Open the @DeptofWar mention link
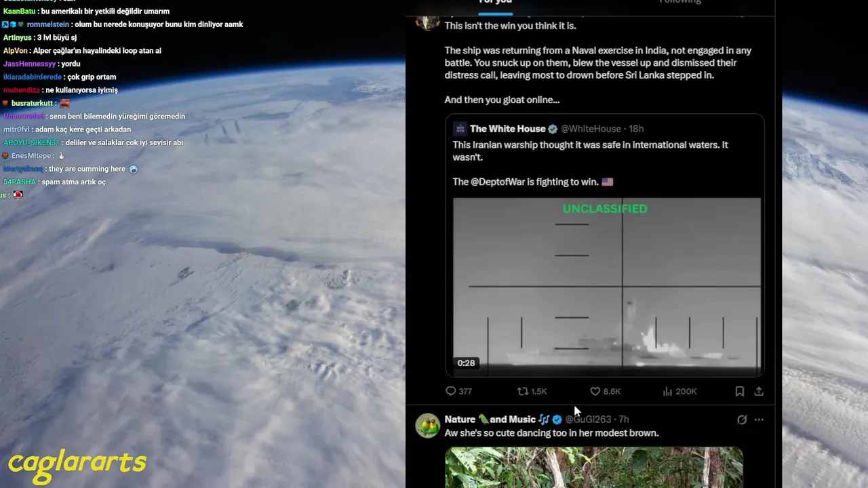Viewport: 868px width, 488px height. tap(499, 182)
